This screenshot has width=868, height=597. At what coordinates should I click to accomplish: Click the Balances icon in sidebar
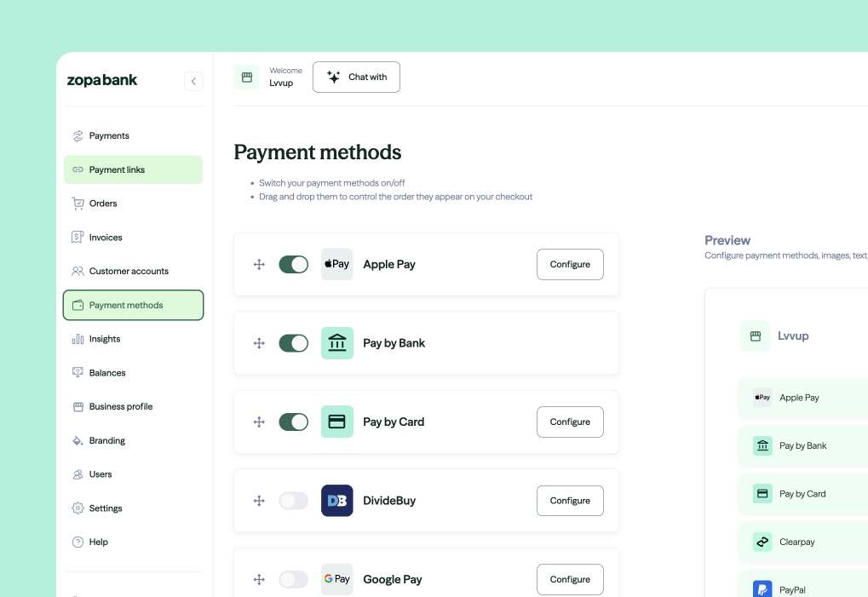tap(78, 373)
